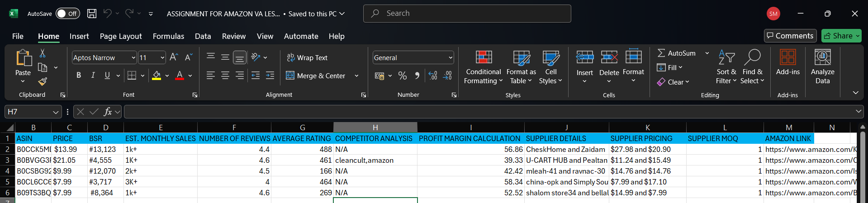Open the File menu
Image resolution: width=868 pixels, height=203 pixels.
18,36
